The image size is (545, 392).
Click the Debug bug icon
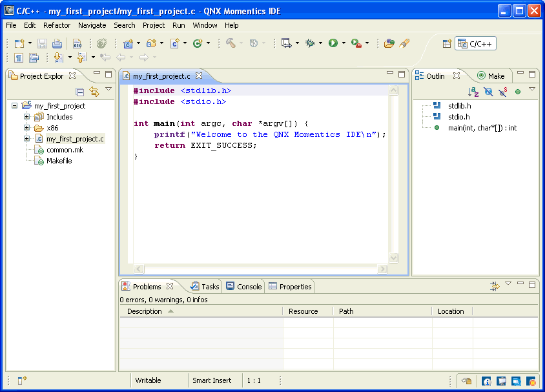(311, 43)
